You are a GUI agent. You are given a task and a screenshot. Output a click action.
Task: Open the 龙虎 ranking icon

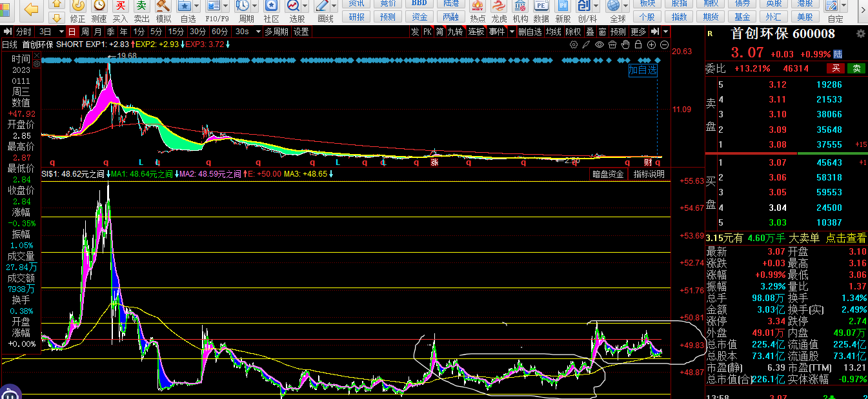[499, 12]
